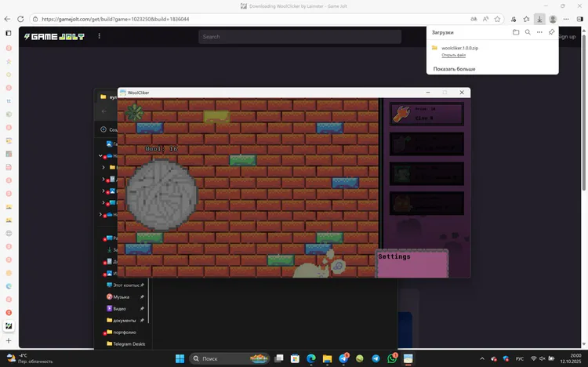Screen dimensions: 588x367
Task: Click the Read aloud icon in address bar
Action: [x=485, y=19]
